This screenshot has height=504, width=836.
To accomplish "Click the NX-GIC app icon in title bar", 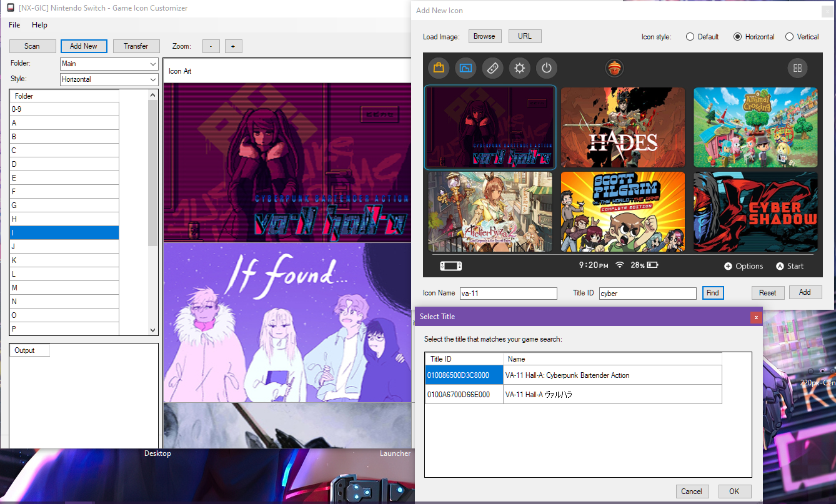I will [x=11, y=8].
